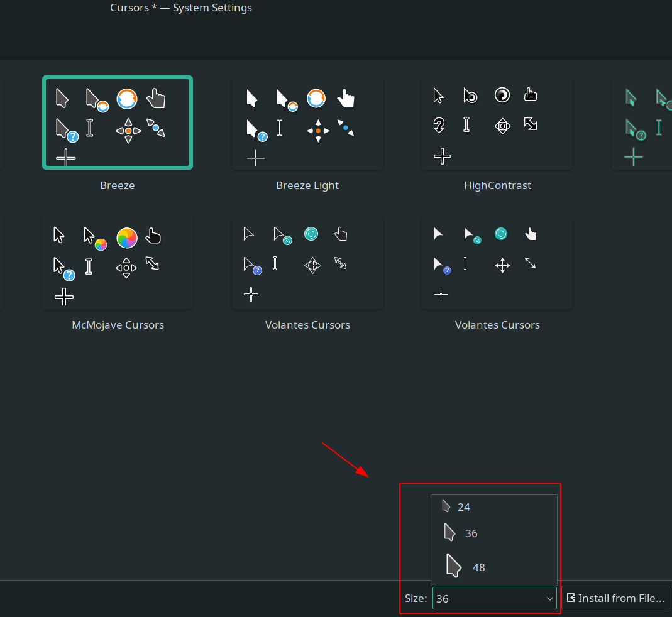
Task: Click the I-beam cursor in McMojave preview
Action: pos(89,266)
